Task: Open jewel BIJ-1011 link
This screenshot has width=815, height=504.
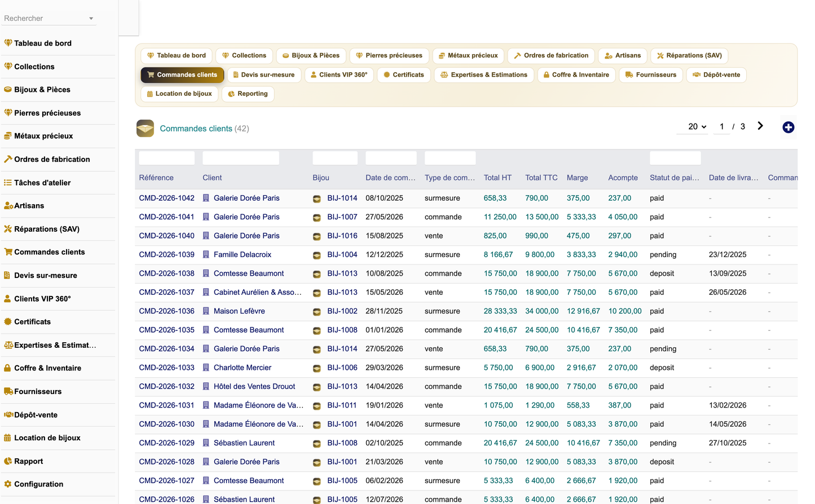Action: pos(342,405)
